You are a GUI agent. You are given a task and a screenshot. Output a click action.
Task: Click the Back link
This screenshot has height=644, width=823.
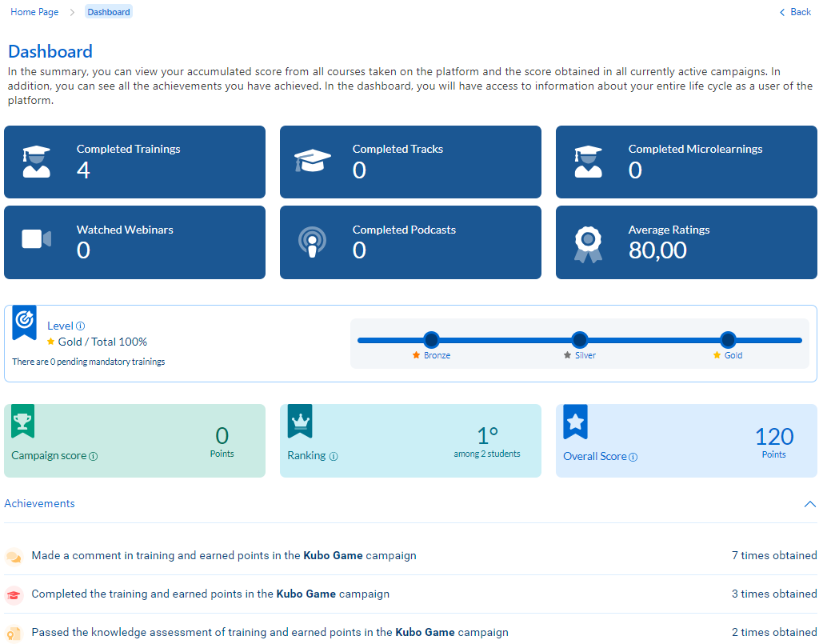[795, 12]
